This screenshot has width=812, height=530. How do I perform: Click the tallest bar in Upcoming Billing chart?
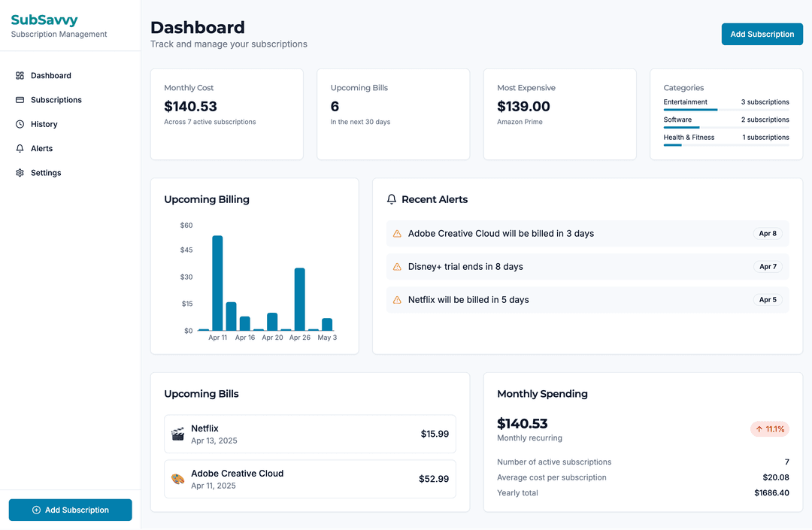(217, 283)
